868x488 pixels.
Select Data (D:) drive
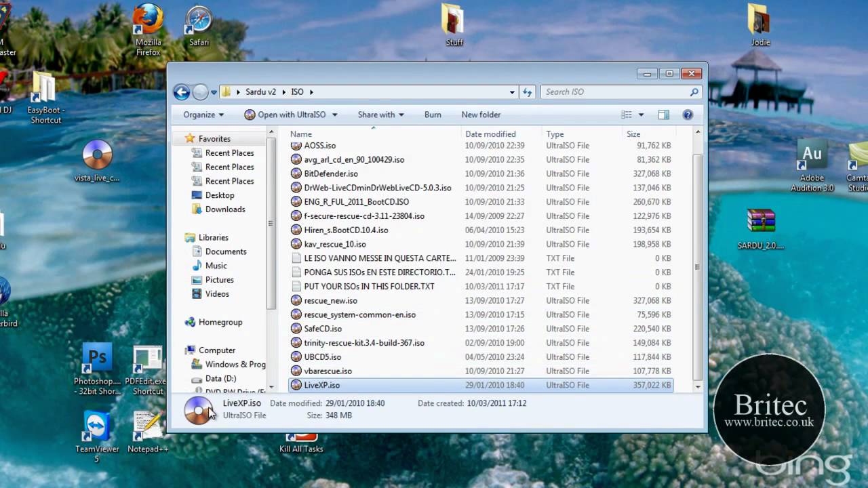point(220,379)
